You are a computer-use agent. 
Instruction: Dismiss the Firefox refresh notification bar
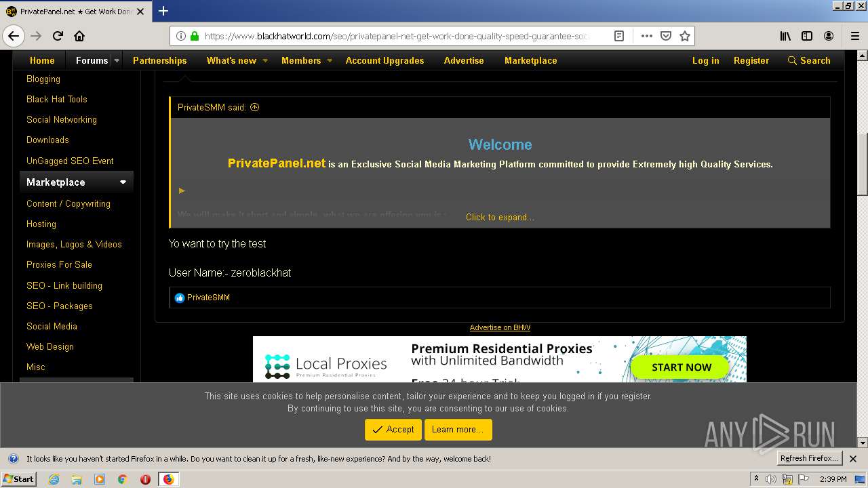(853, 459)
